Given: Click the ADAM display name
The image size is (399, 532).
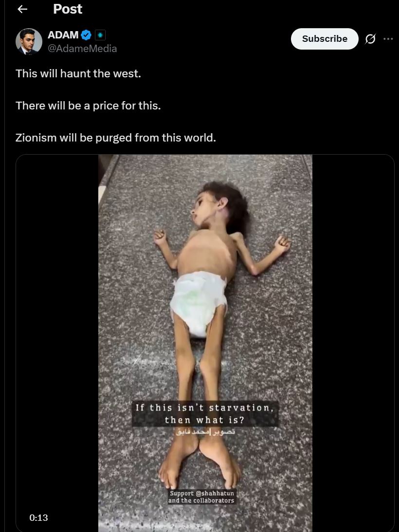Looking at the screenshot, I should pos(63,35).
